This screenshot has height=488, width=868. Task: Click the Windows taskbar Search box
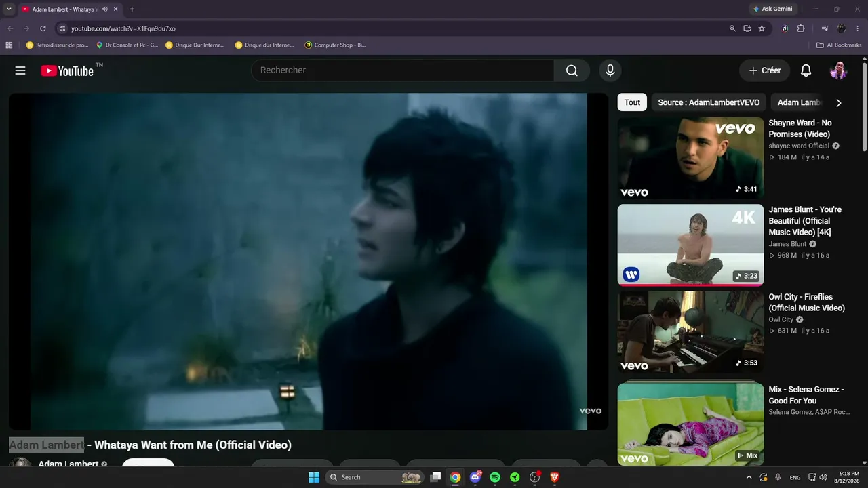(x=375, y=477)
